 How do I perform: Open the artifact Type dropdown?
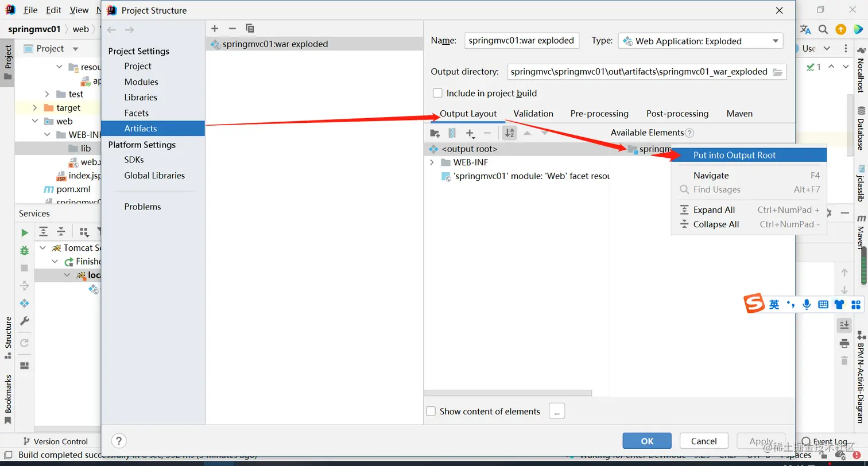click(x=700, y=41)
